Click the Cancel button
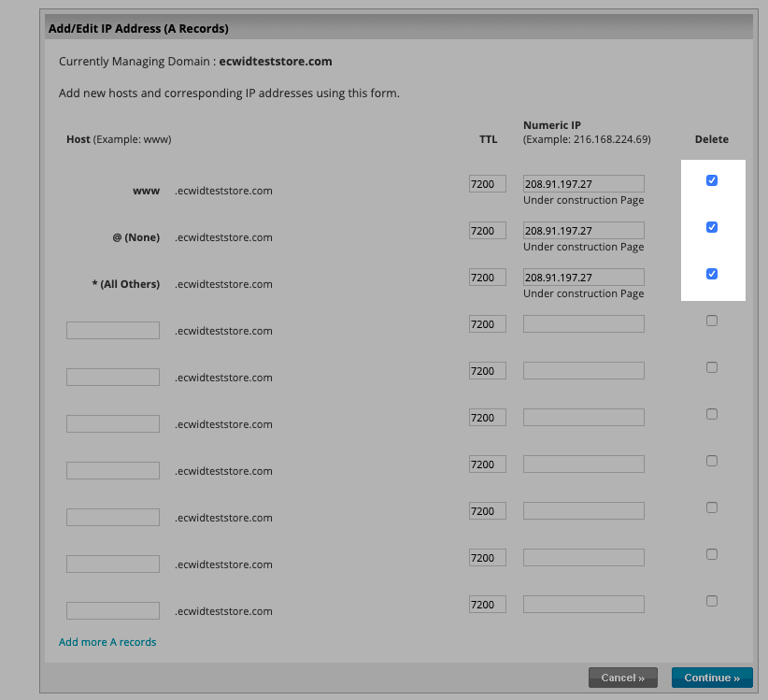768x700 pixels. [622, 677]
